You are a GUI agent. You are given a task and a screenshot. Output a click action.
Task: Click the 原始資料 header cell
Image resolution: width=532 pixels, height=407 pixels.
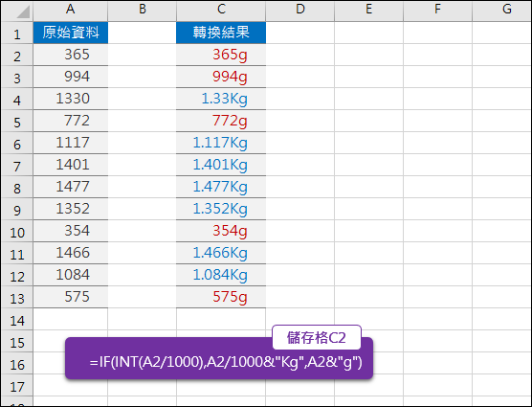(71, 33)
